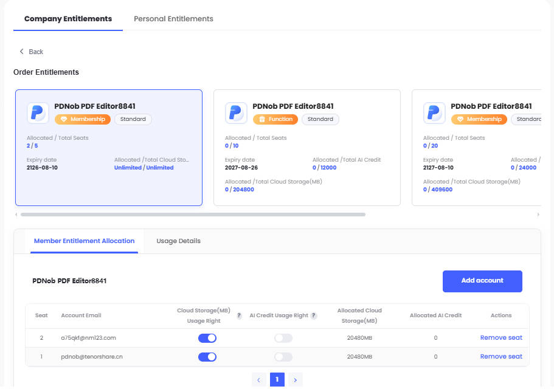Click the 0 / 409600 cloud storage value

(438, 189)
